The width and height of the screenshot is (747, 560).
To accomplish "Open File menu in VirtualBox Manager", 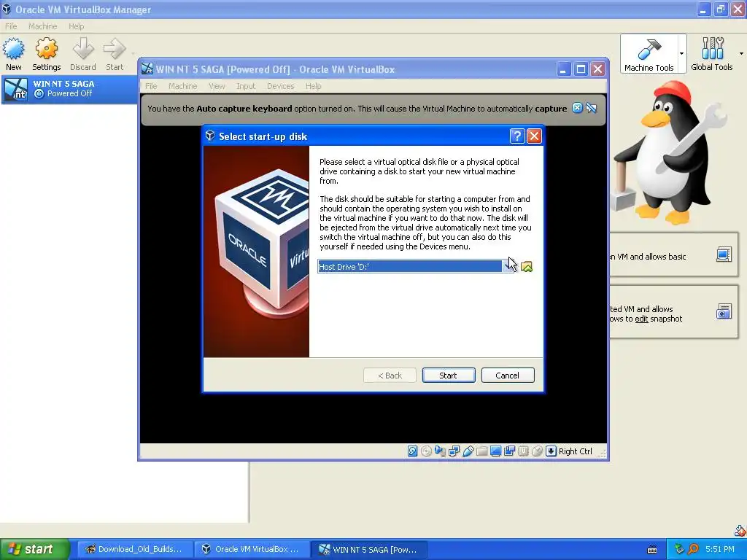I will tap(11, 26).
